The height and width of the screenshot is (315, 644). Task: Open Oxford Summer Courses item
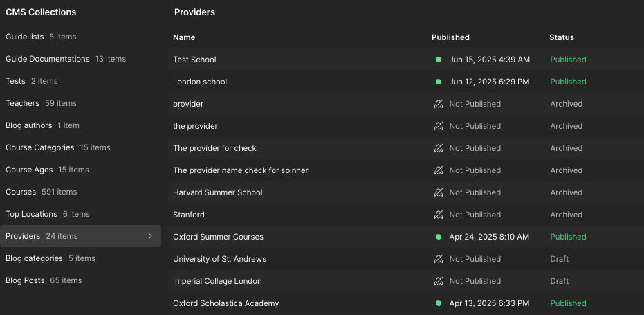click(x=218, y=237)
